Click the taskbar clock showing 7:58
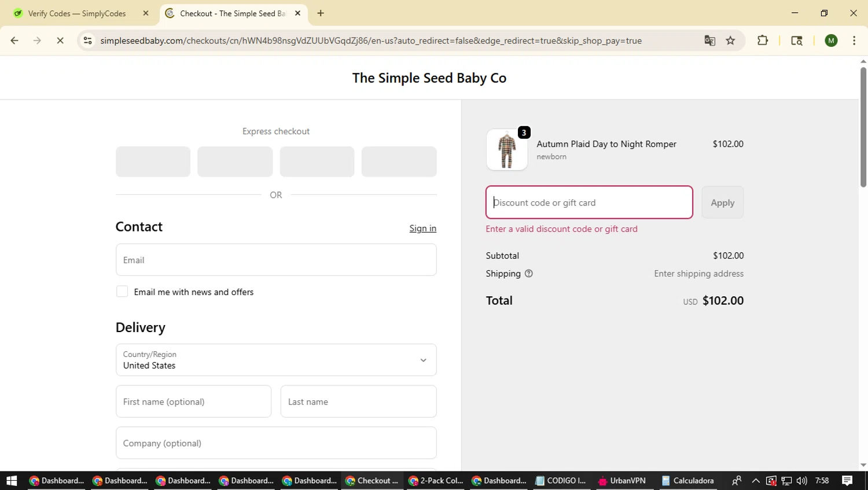 [822, 481]
